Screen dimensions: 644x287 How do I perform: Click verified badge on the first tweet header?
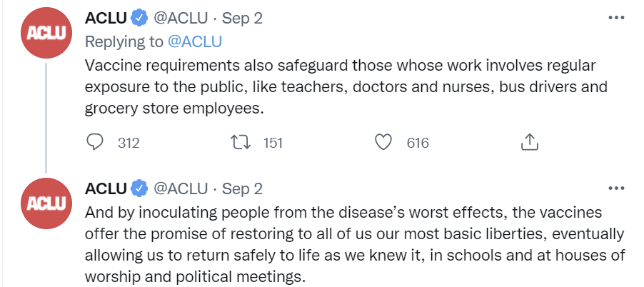(139, 18)
